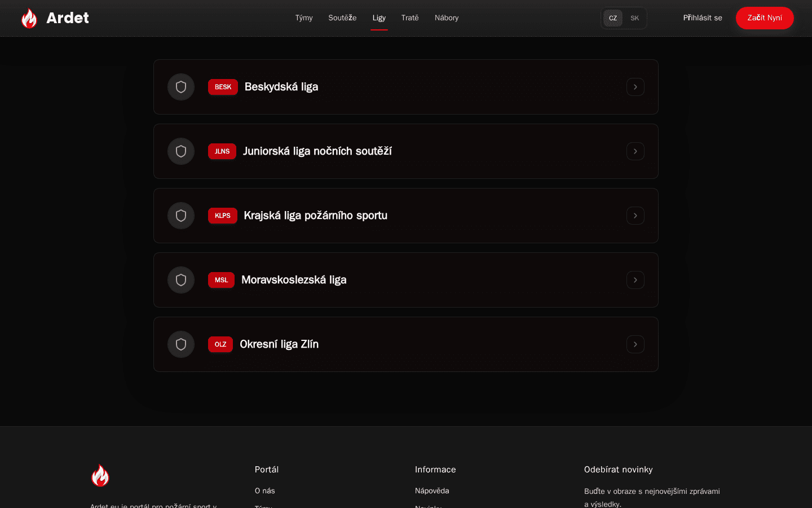Click the Začít Nyní button
Screen dimensions: 812x508
(765, 18)
